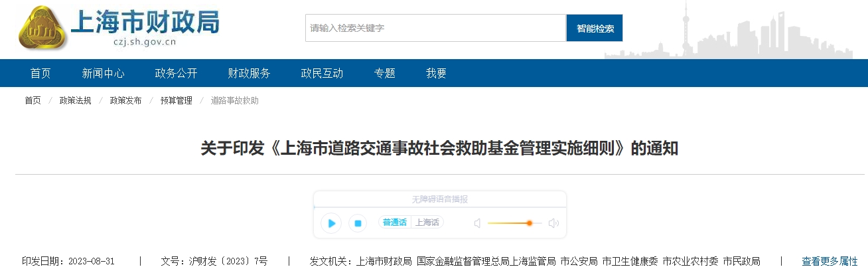The image size is (868, 275).
Task: Select 上海话 voice option
Action: (427, 223)
